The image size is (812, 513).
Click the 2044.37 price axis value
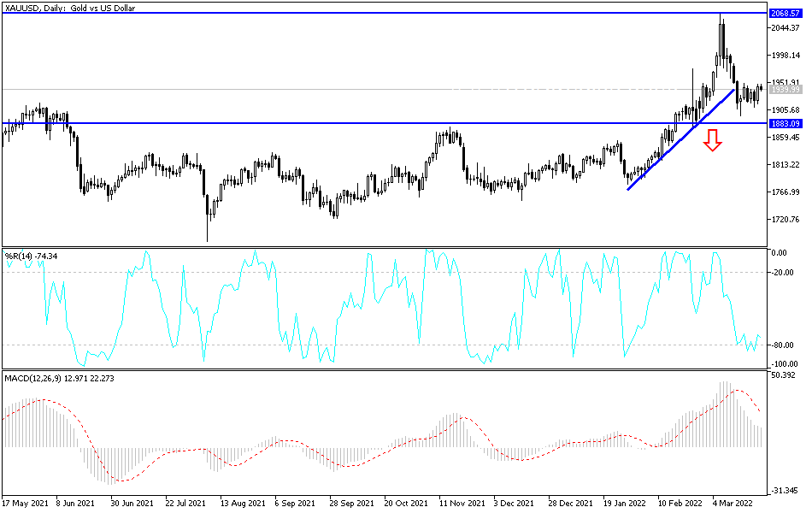pos(786,28)
